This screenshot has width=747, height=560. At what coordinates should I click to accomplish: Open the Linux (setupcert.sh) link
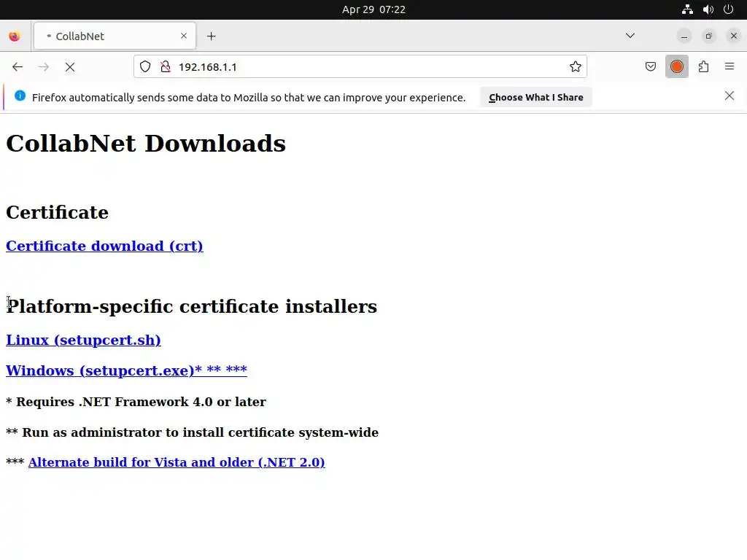(x=83, y=340)
